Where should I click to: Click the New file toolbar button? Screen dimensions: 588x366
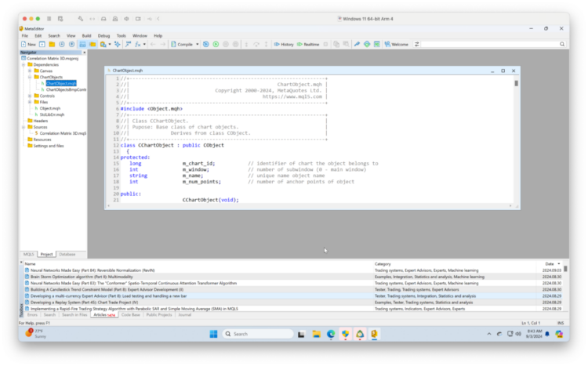pos(28,44)
